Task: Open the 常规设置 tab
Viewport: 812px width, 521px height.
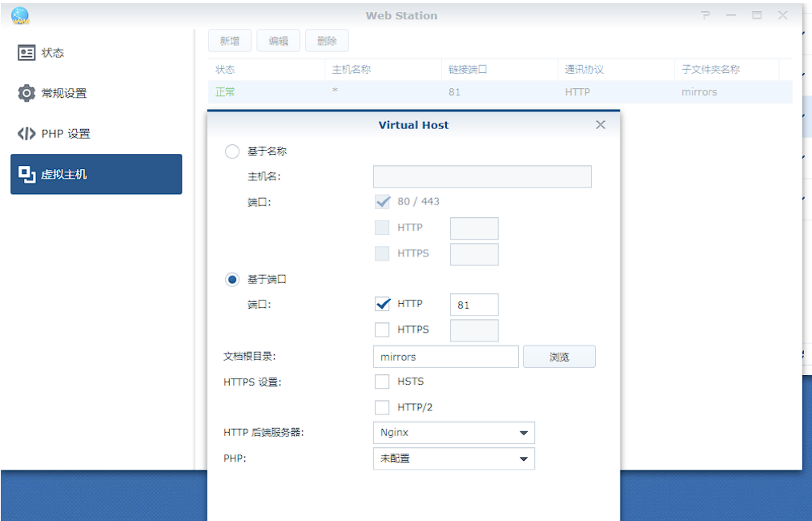Action: [96, 93]
